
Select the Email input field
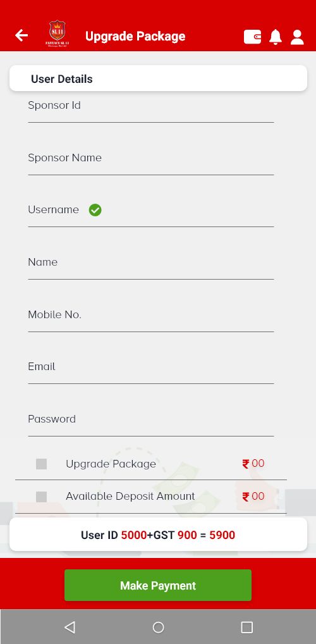click(x=151, y=370)
